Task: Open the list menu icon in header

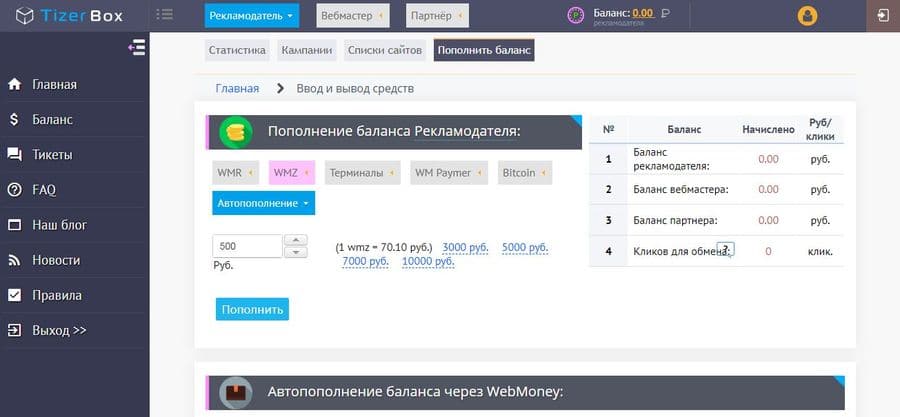Action: point(164,14)
